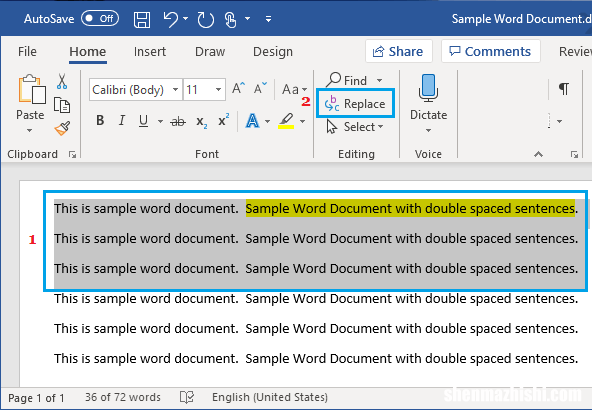The image size is (592, 410).
Task: Toggle Bold formatting
Action: pyautogui.click(x=100, y=120)
